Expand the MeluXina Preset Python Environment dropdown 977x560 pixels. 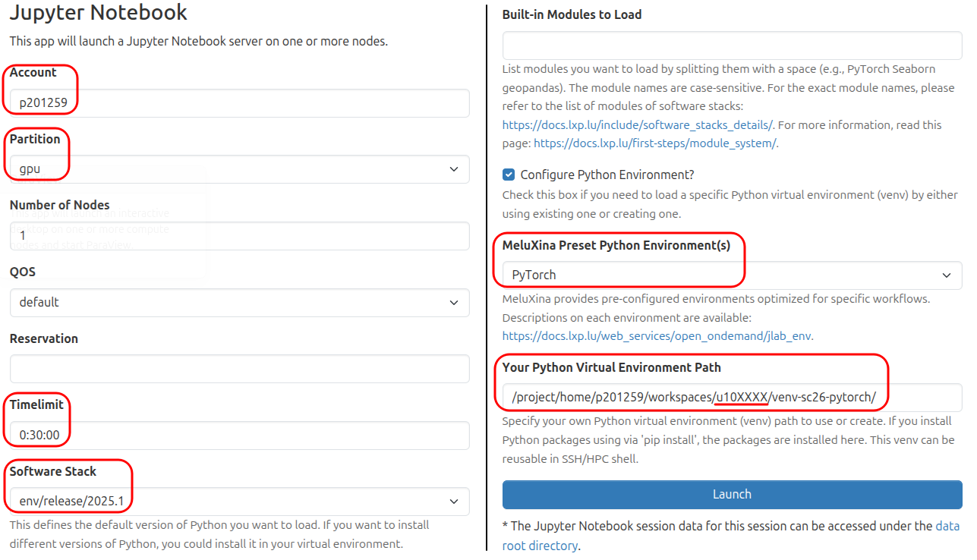pyautogui.click(x=732, y=275)
